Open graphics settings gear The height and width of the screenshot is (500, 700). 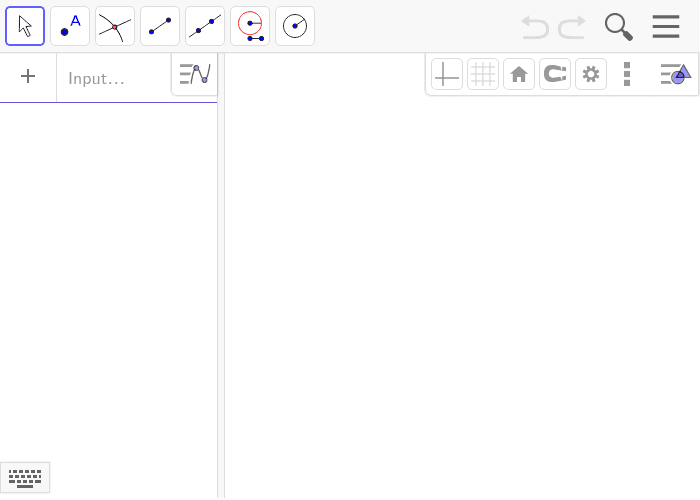pos(591,74)
